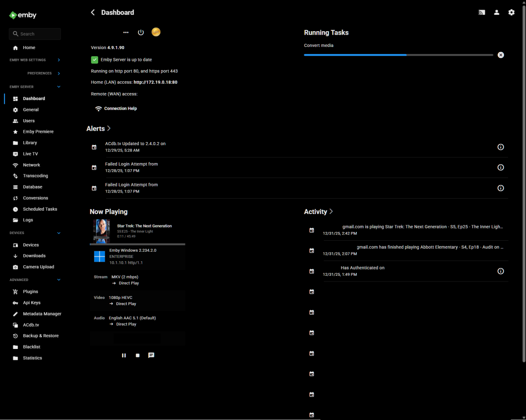Show info for ACdb.tv update alert
The width and height of the screenshot is (526, 420).
[501, 147]
